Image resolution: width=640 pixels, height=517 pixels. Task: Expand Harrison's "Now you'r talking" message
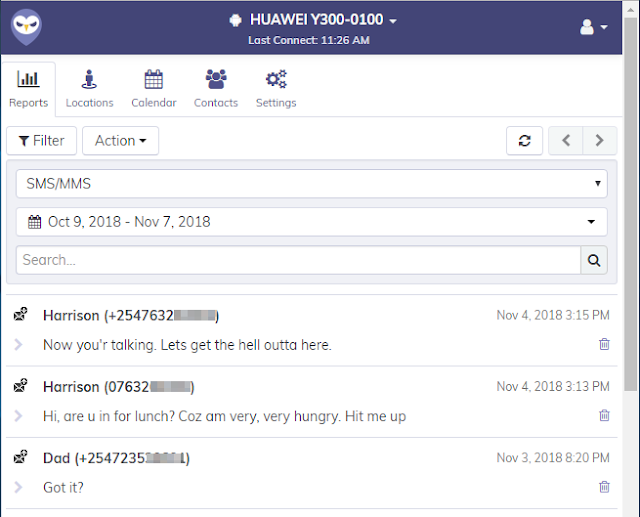pos(18,344)
